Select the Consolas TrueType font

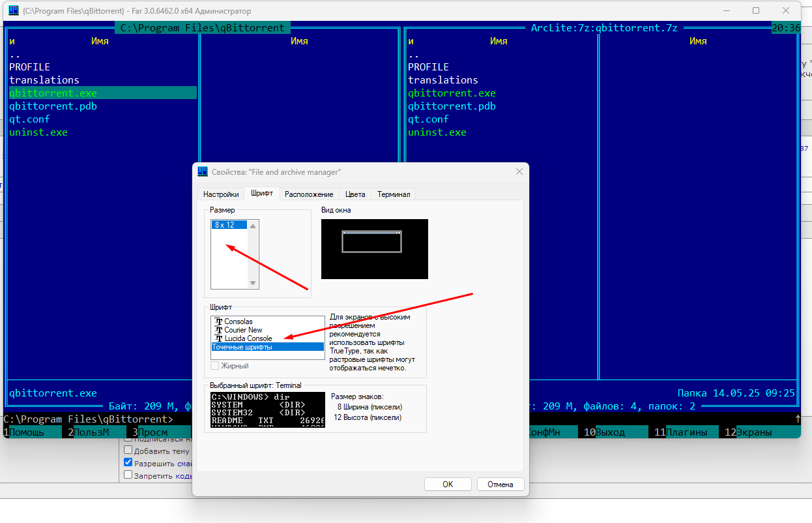238,321
